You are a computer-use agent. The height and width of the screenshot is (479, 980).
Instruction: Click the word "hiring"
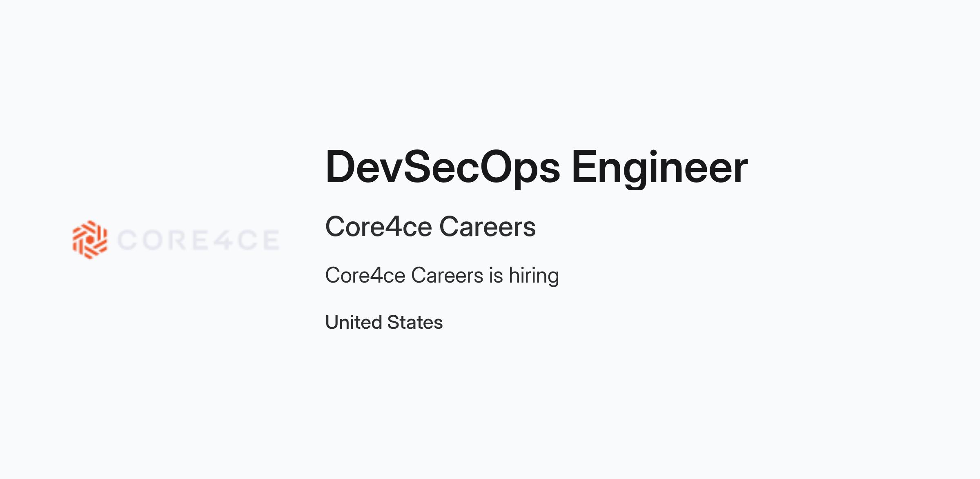534,276
